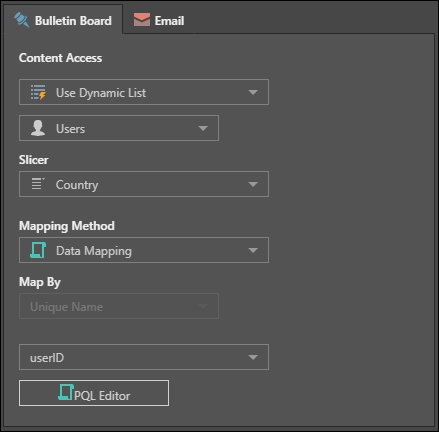Switch to the Bulletin Board tab

63,20
